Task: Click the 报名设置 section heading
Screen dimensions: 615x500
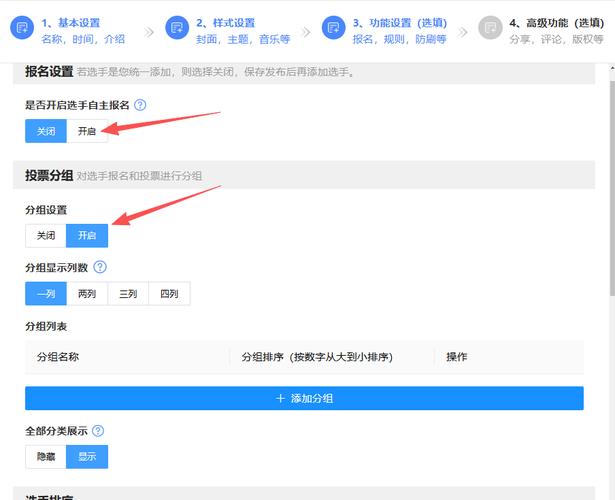Action: coord(49,71)
